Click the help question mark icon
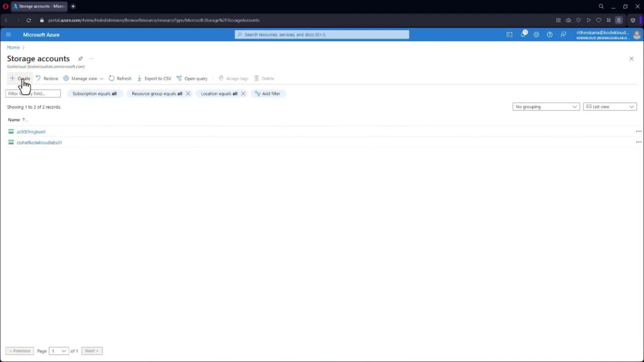This screenshot has height=362, width=644. click(549, 35)
